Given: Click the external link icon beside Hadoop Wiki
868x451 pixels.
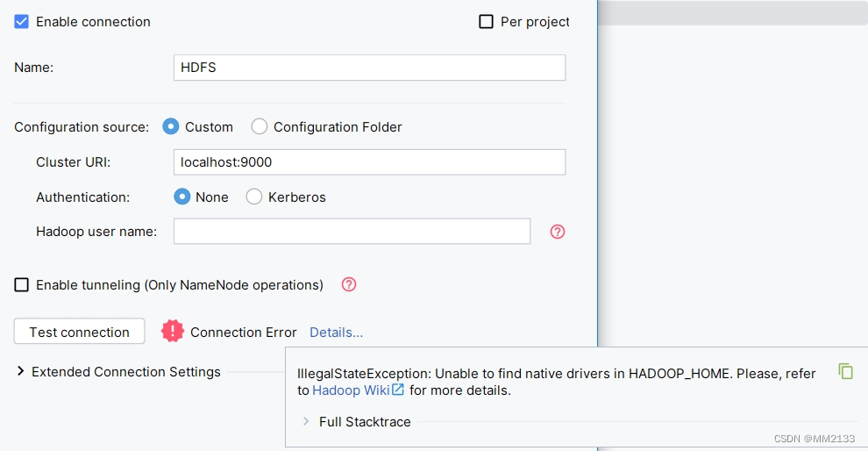Looking at the screenshot, I should click(398, 390).
